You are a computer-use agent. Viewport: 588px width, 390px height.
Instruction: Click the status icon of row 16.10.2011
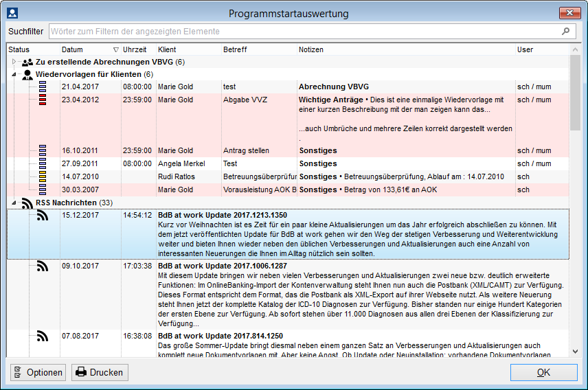point(43,150)
